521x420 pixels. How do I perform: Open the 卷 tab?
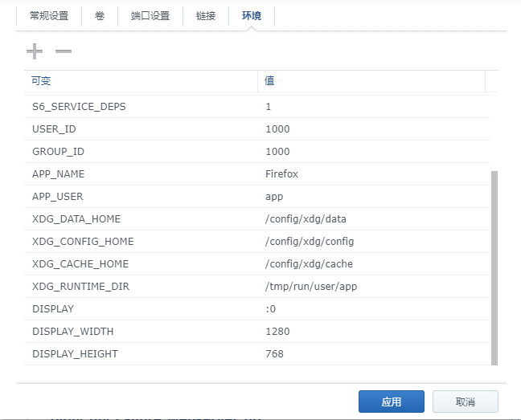click(x=100, y=16)
